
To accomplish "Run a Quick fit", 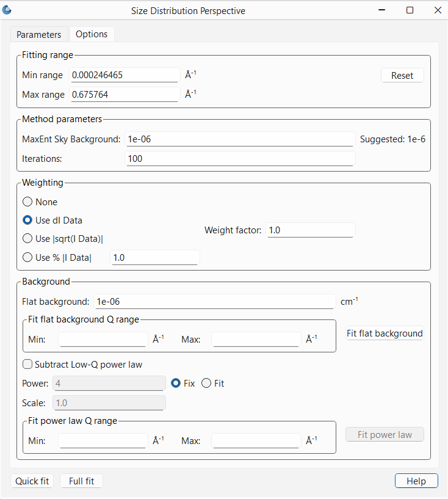I will tap(32, 481).
